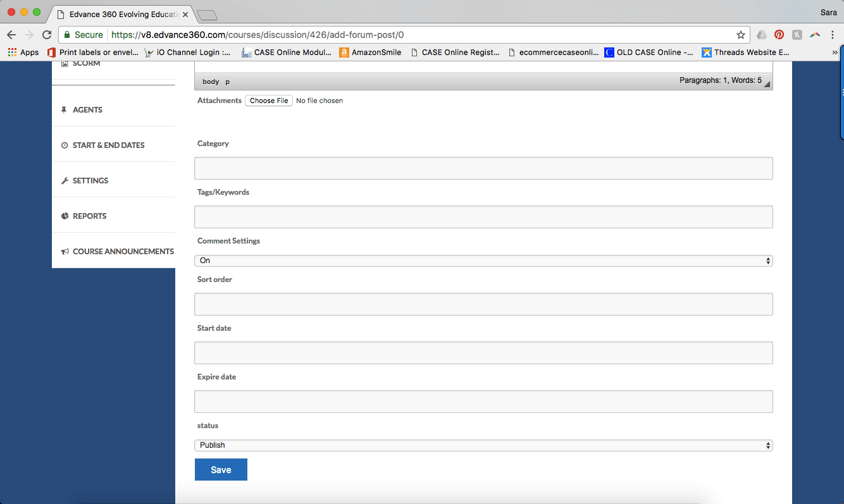
Task: Reload the page with the refresh icon
Action: [x=46, y=35]
